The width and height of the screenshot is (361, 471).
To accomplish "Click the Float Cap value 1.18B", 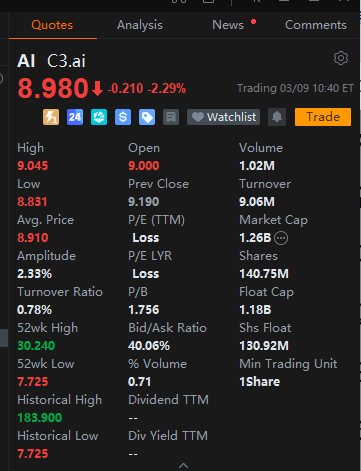I will [255, 310].
